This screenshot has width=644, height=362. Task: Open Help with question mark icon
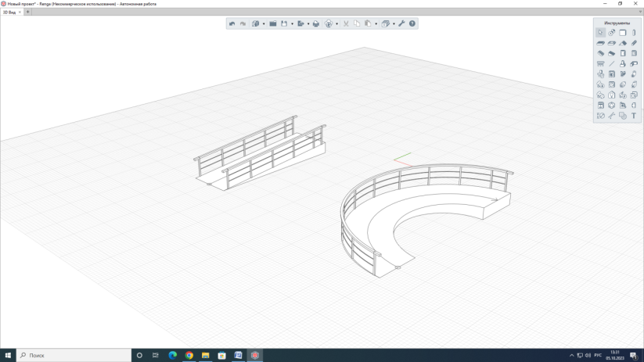[x=412, y=23]
